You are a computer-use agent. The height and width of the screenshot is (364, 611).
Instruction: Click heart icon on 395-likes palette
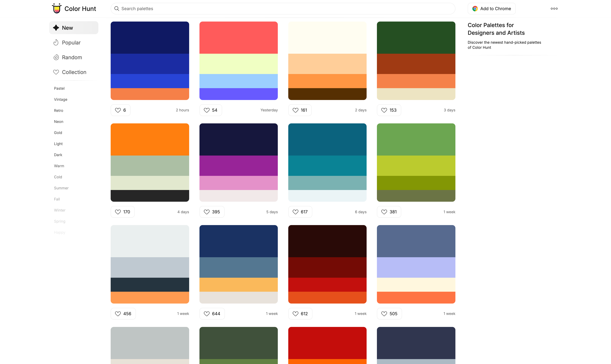point(207,212)
